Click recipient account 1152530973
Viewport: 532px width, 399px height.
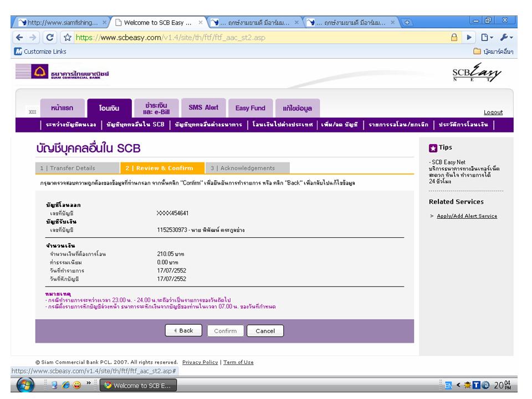coord(172,230)
